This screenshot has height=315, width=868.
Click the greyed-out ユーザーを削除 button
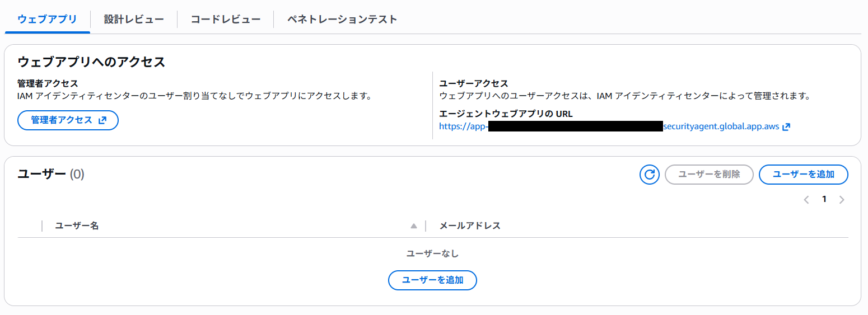[709, 175]
